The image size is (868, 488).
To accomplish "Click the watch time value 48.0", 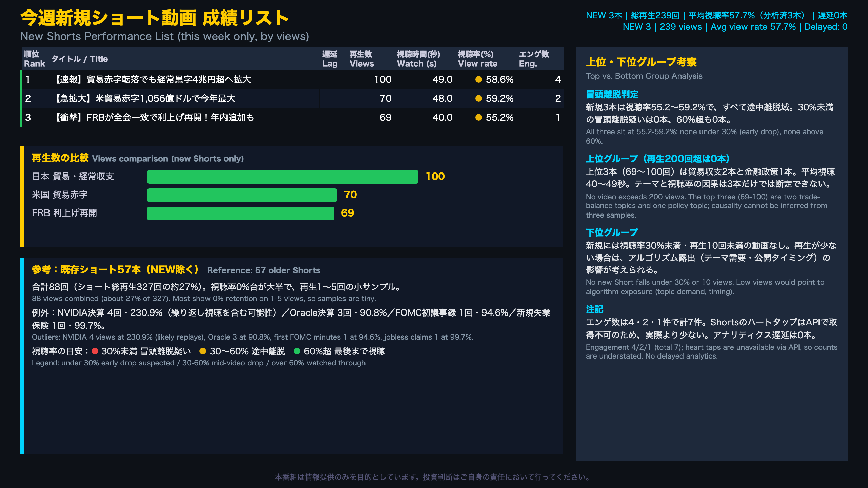I will pos(442,98).
